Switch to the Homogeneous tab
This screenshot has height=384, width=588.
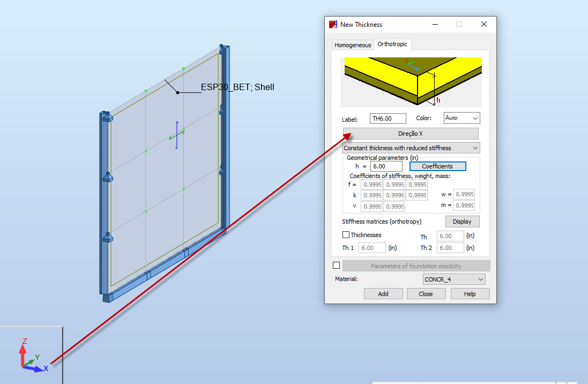(x=352, y=45)
